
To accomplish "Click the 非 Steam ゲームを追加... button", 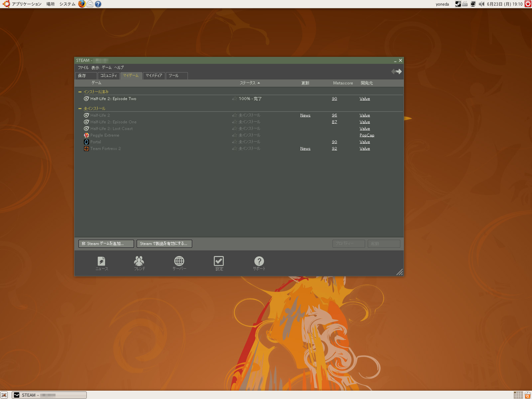I will click(x=106, y=244).
